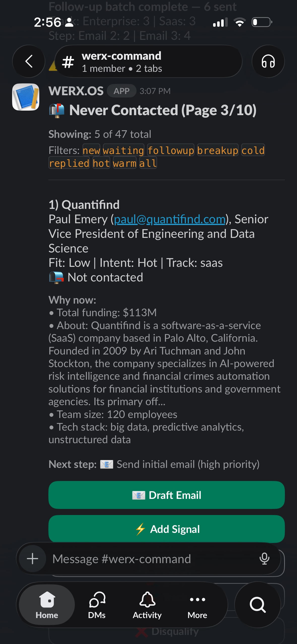Image resolution: width=297 pixels, height=644 pixels.
Task: Tap the WERX.OS sender name
Action: coord(76,91)
